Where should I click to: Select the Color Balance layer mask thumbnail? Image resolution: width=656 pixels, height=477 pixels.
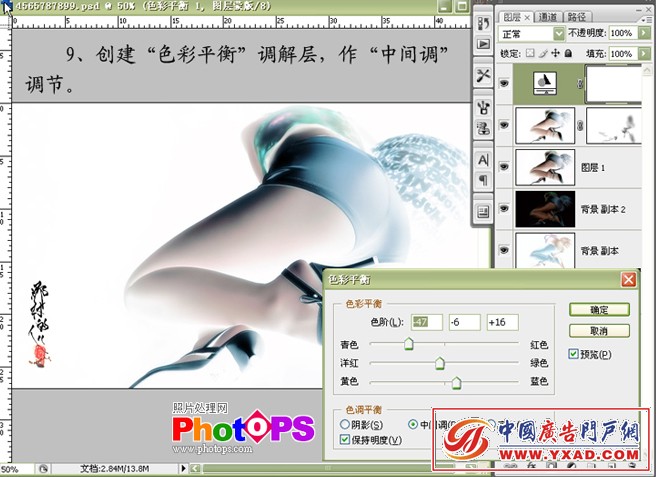pos(613,84)
